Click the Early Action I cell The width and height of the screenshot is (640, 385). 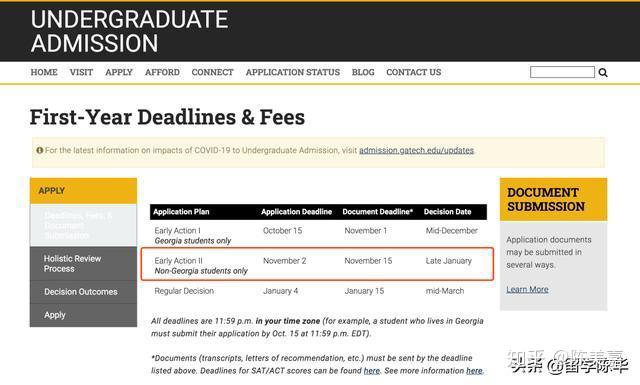coord(177,231)
